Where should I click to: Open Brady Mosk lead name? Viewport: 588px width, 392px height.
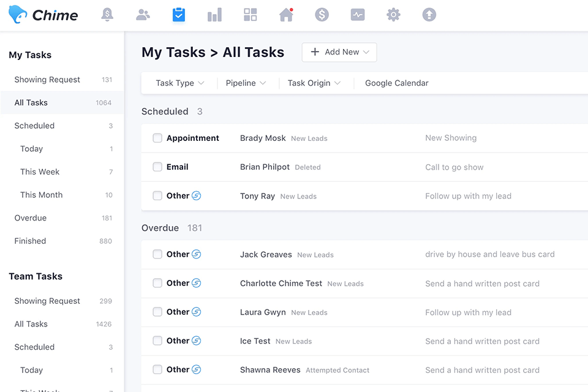point(263,138)
